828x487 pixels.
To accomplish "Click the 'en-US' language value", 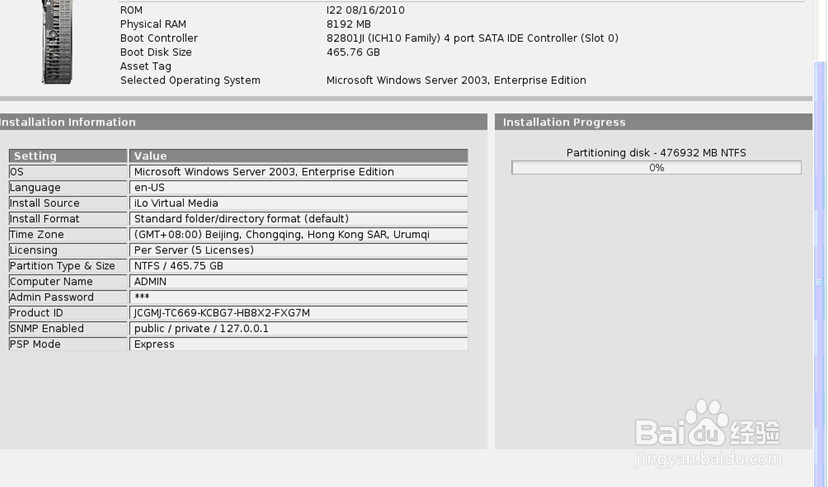I will click(x=149, y=188).
